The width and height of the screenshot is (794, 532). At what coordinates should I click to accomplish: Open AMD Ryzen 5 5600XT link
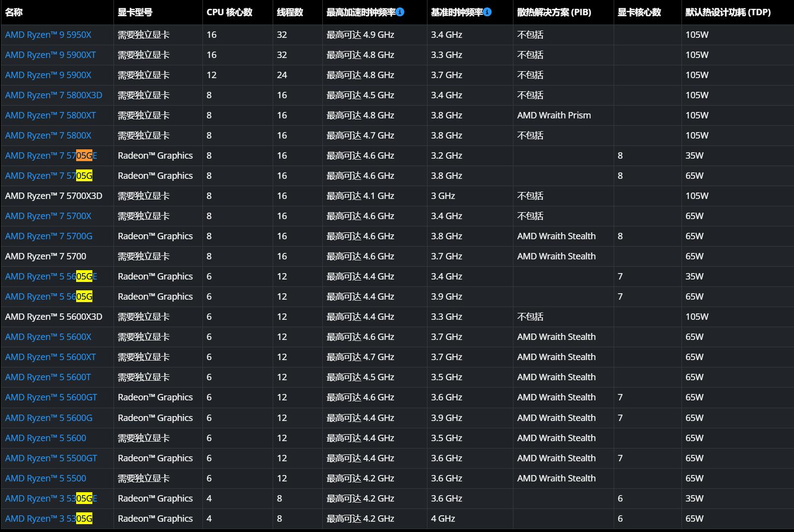click(51, 357)
